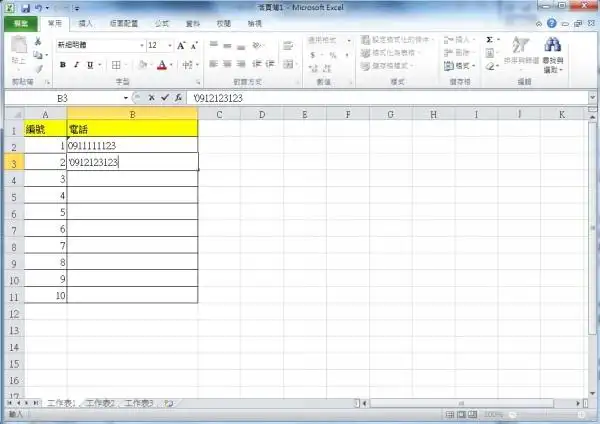Expand the font size 12 dropdown
Image resolution: width=600 pixels, height=424 pixels.
pos(168,45)
